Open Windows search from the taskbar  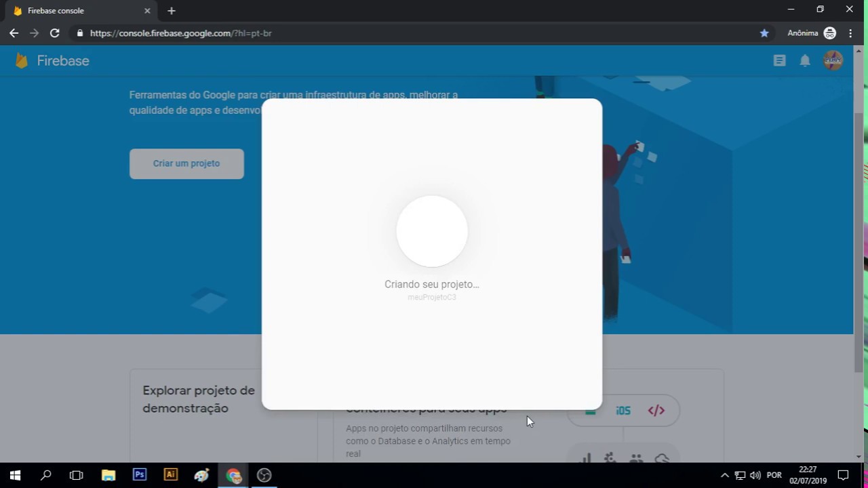click(x=45, y=475)
